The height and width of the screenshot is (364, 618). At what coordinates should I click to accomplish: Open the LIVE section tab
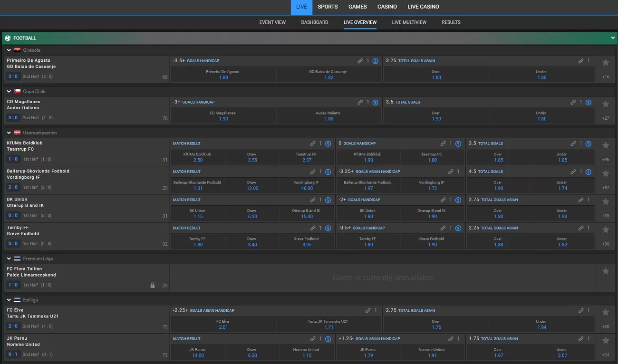coord(301,7)
